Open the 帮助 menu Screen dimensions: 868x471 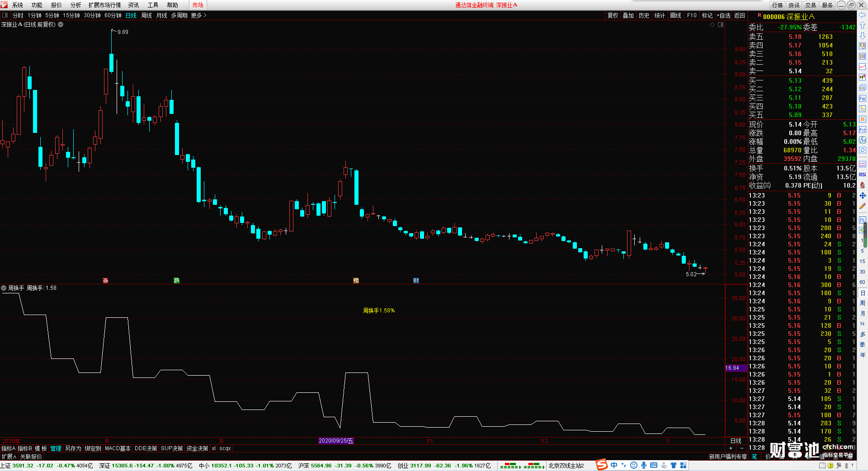tap(173, 5)
